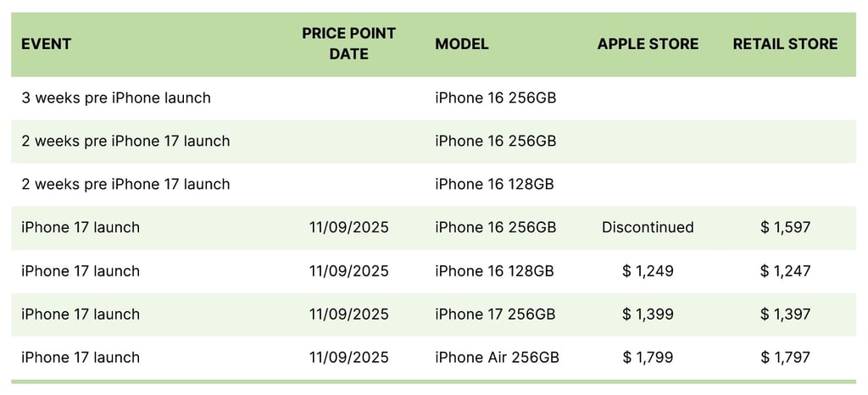The image size is (868, 395).
Task: Select the $ 1,797 retail store price
Action: 785,358
